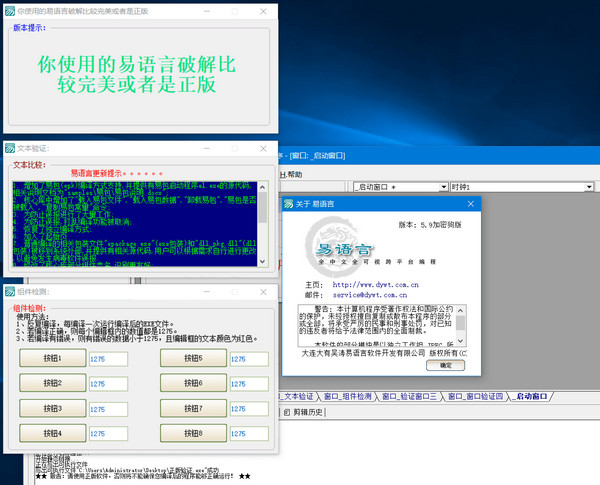Open the http://www.dywt.com.cn homepage link

tap(375, 285)
